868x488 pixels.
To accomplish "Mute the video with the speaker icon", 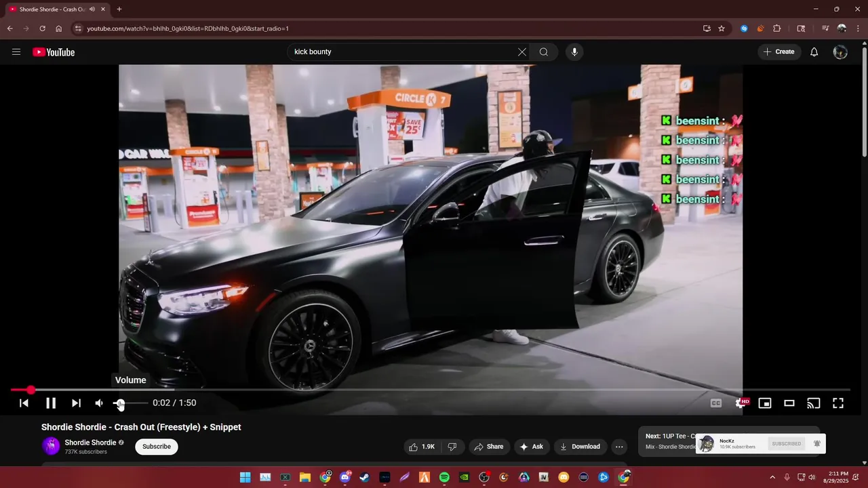I will [99, 403].
